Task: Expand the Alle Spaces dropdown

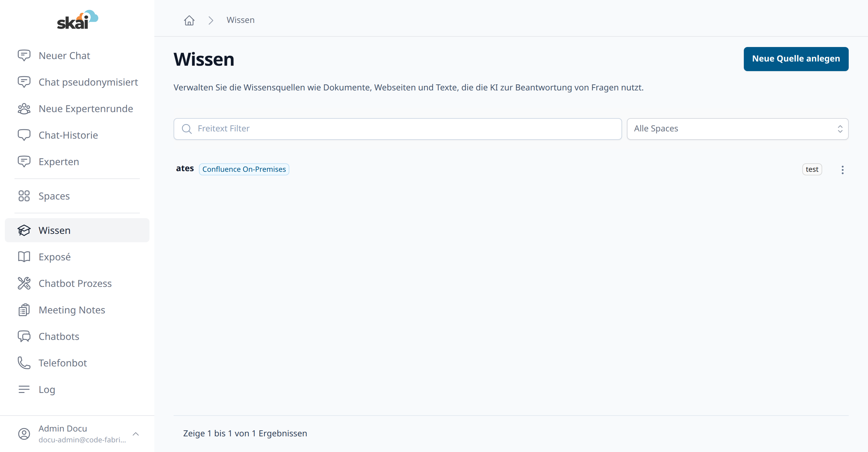Action: 737,129
